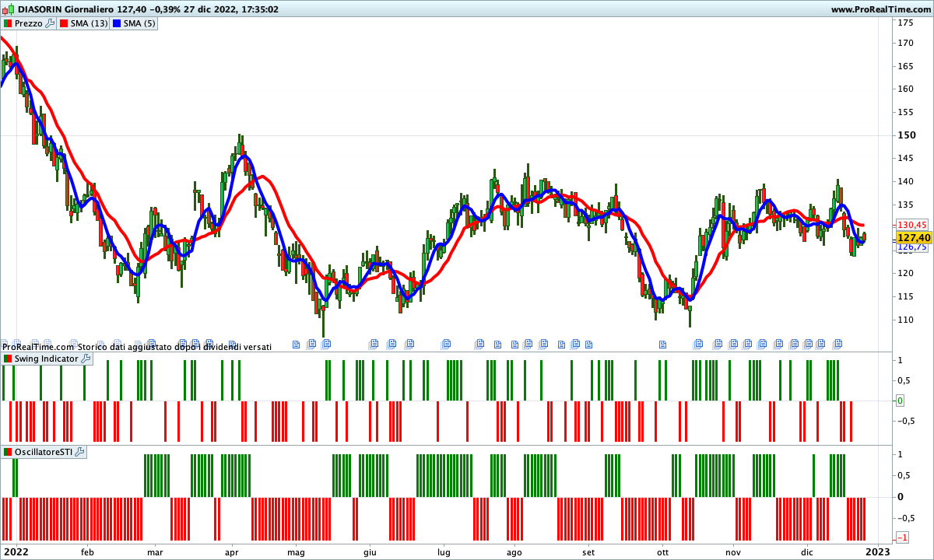Screen dimensions: 934x560
Task: Click the yellow 127,40 current price label
Action: coord(913,237)
